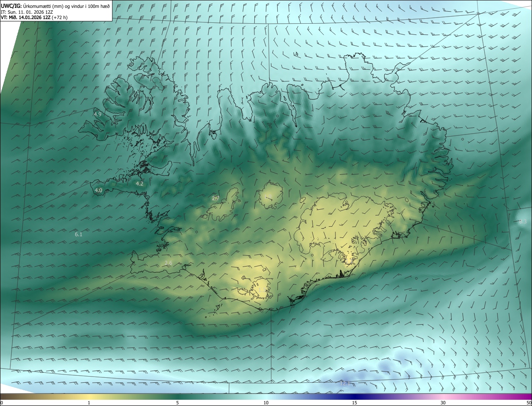The image size is (532, 406).
Task: Click the 4.0 value label at the peninsula tip
Action: click(99, 191)
